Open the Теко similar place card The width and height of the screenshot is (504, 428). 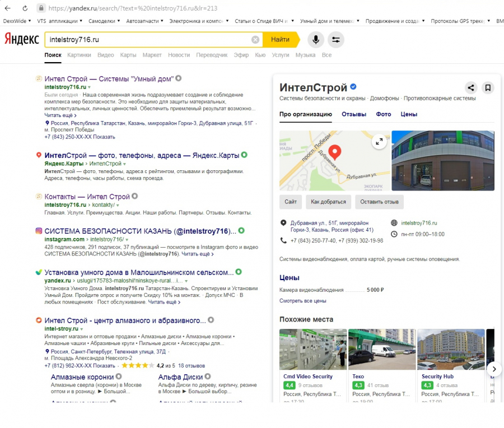click(382, 365)
